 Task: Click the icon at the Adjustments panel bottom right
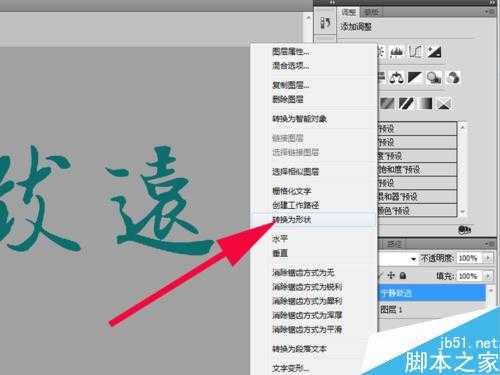click(465, 230)
